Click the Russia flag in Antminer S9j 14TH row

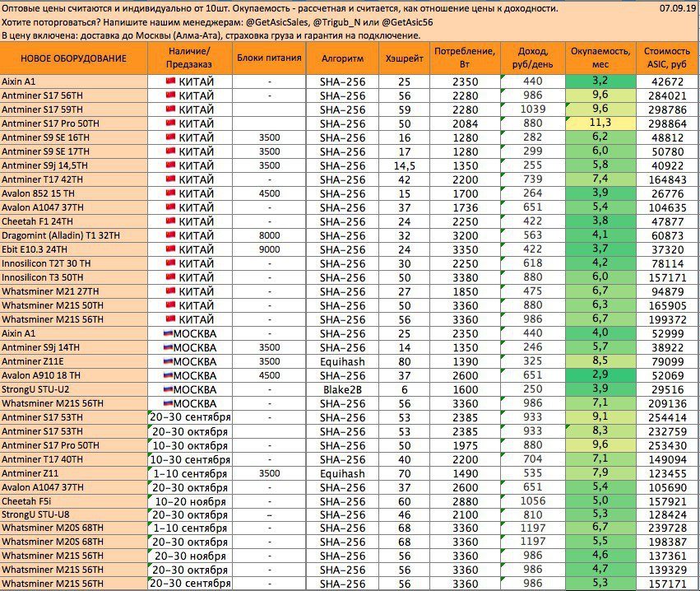pyautogui.click(x=168, y=347)
